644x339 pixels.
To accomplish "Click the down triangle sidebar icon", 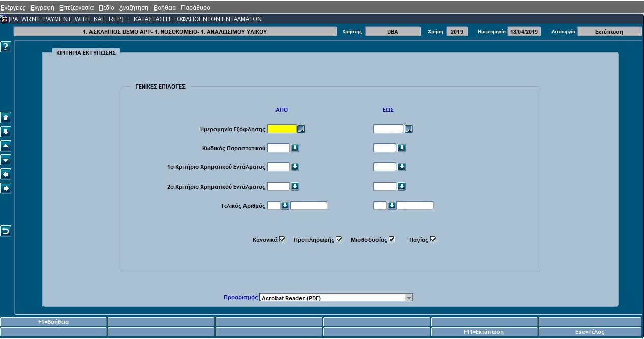I will 6,160.
